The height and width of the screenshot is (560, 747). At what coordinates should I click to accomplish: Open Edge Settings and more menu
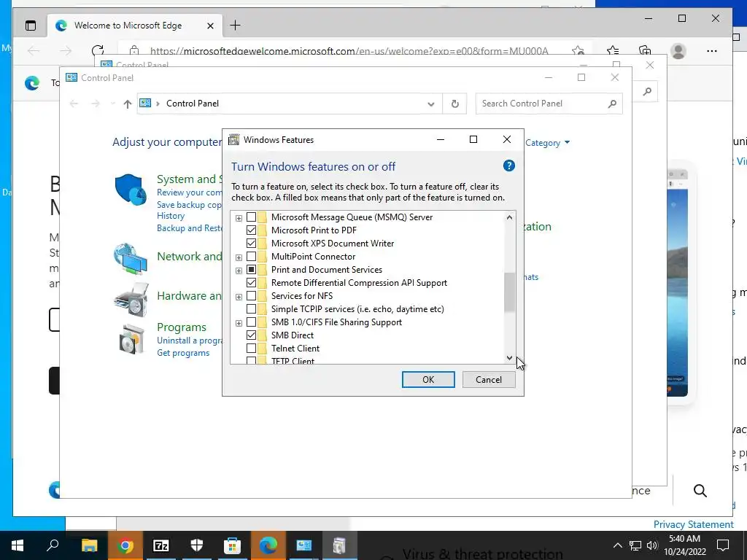click(712, 51)
